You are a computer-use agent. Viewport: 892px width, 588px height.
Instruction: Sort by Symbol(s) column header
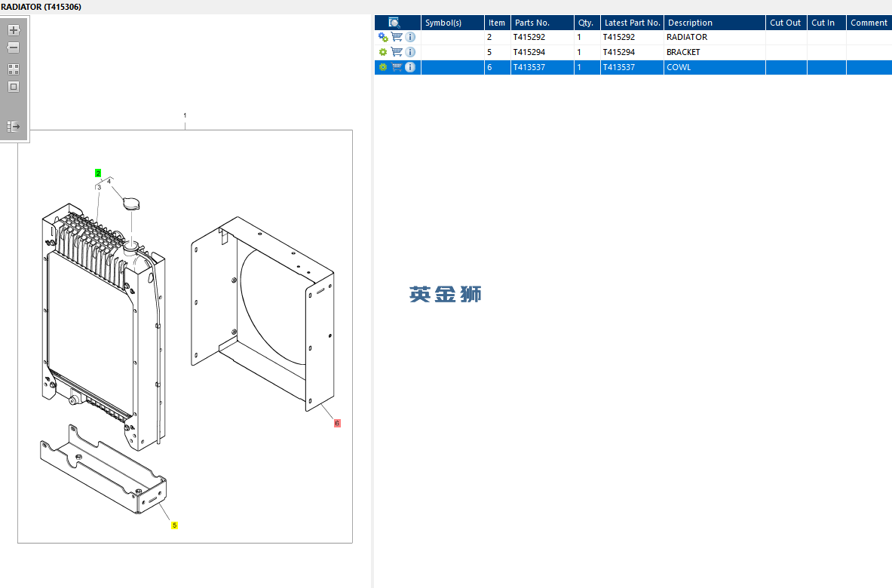(x=452, y=23)
